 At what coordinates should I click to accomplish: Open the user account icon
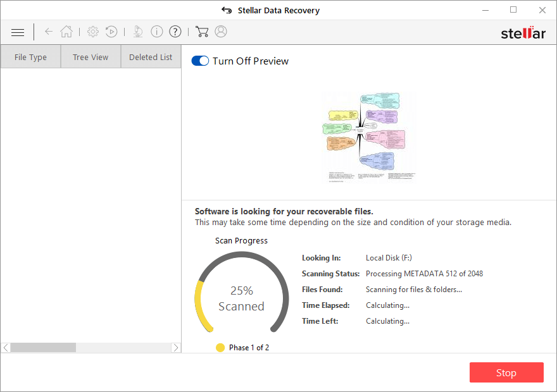coord(221,32)
